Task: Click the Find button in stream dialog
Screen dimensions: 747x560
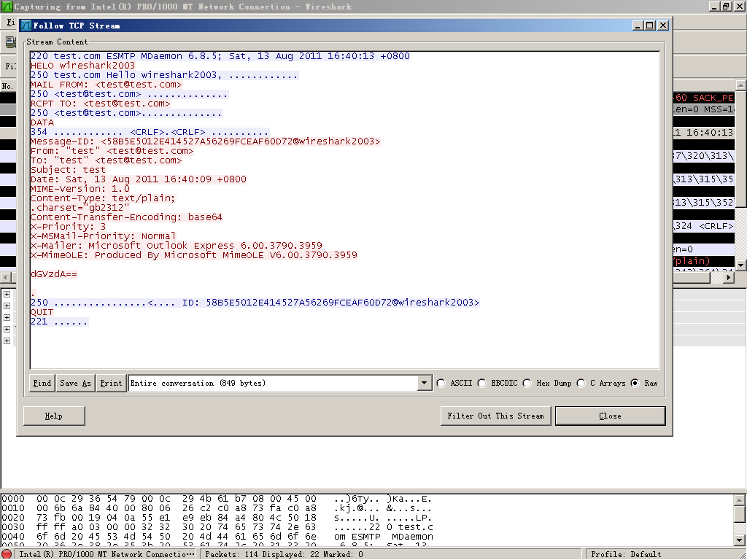Action: tap(42, 384)
